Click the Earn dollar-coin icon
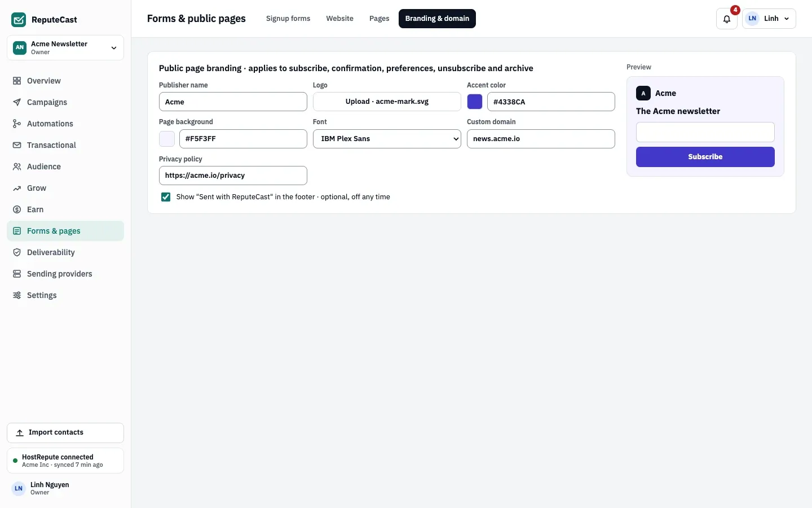This screenshot has width=812, height=508. coord(17,209)
